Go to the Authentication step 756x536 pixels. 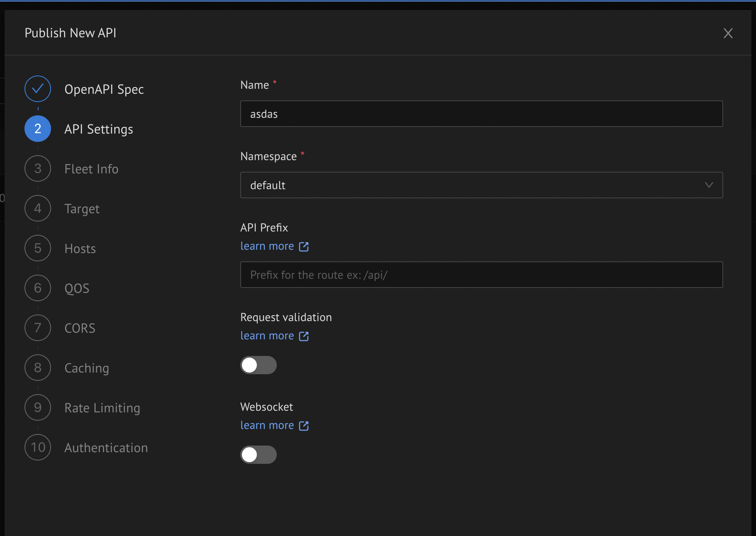click(x=106, y=448)
